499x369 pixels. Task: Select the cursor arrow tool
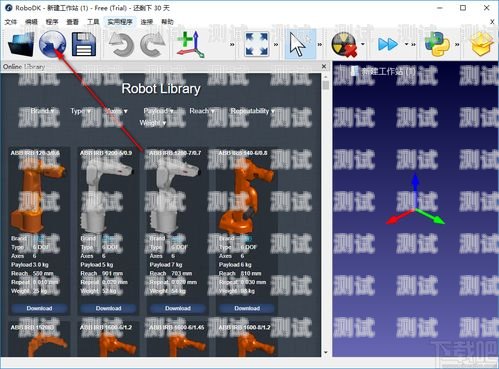[301, 44]
